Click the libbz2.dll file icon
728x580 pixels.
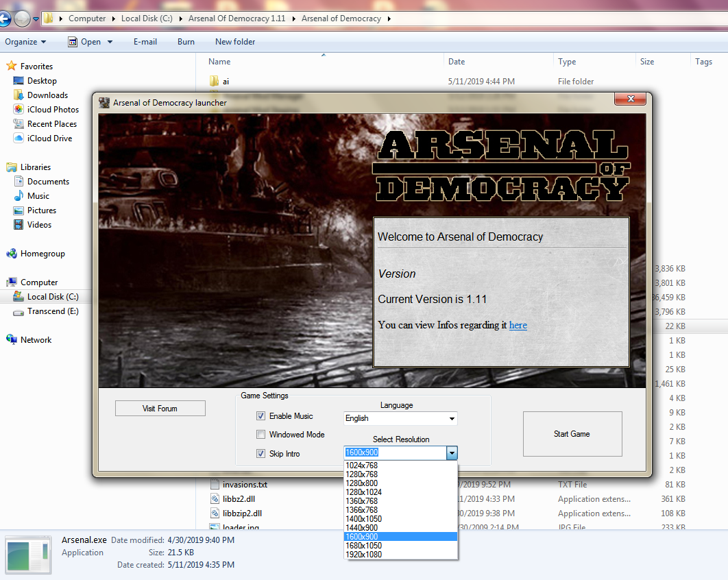tap(215, 498)
